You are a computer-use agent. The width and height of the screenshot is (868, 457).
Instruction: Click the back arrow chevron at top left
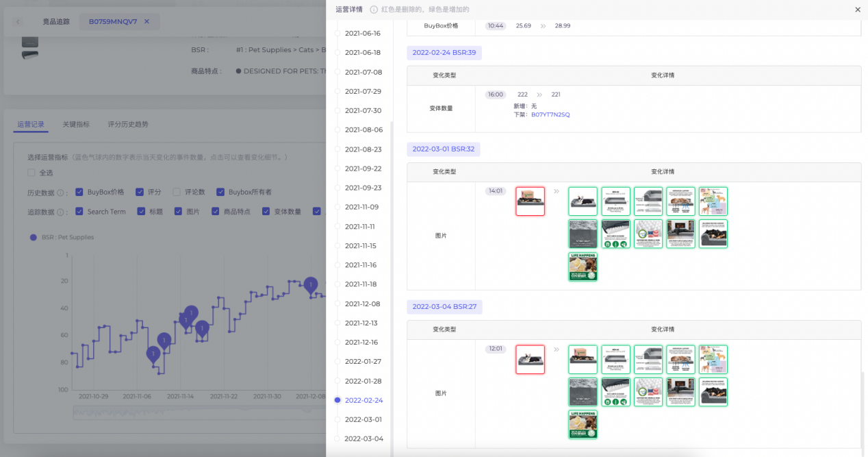click(x=17, y=21)
